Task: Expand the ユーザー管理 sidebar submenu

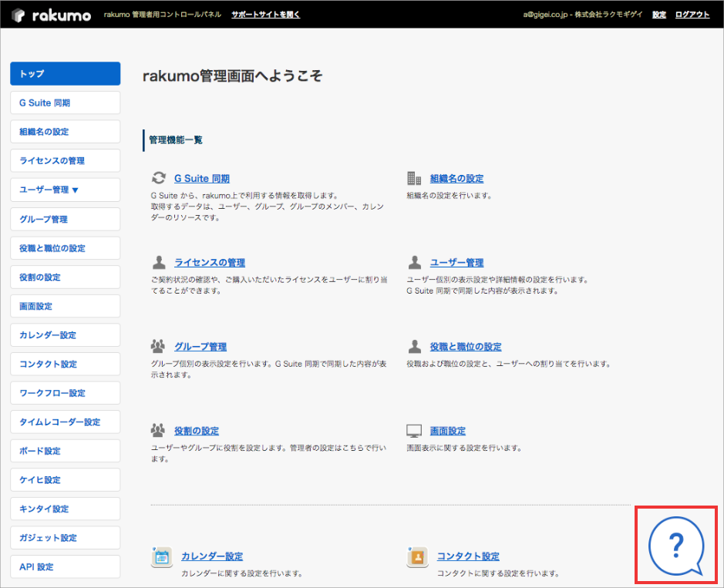Action: tap(65, 190)
